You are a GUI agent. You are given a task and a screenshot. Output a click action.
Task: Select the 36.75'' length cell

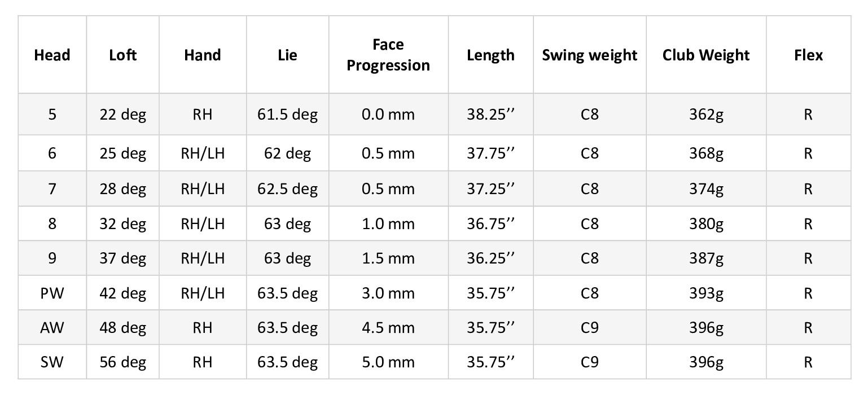[490, 224]
